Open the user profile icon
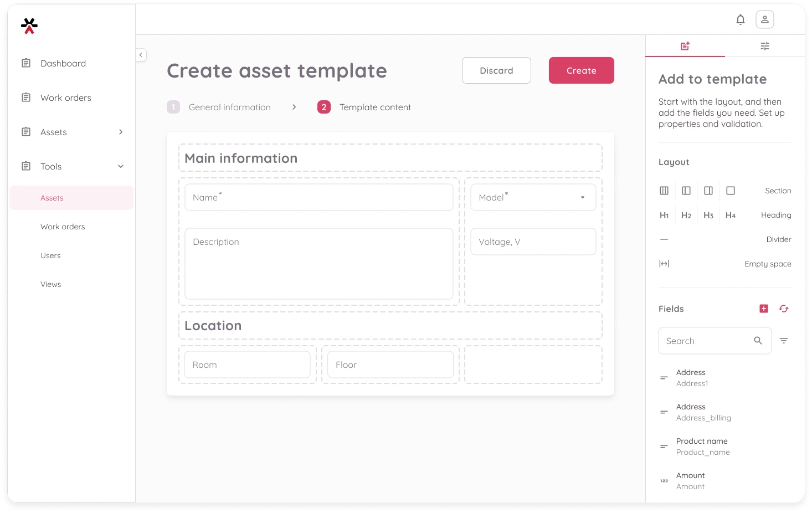Viewport: 812px width, 513px height. coord(764,20)
